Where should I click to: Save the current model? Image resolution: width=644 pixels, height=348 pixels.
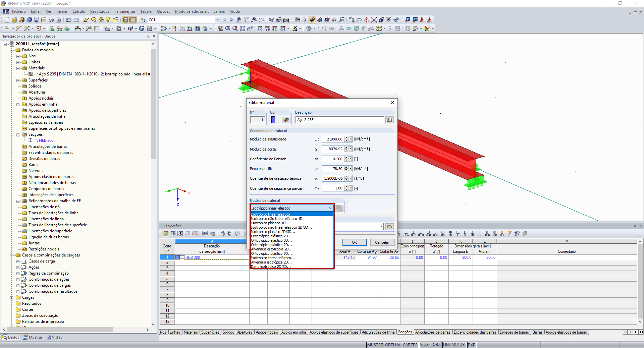[x=36, y=20]
